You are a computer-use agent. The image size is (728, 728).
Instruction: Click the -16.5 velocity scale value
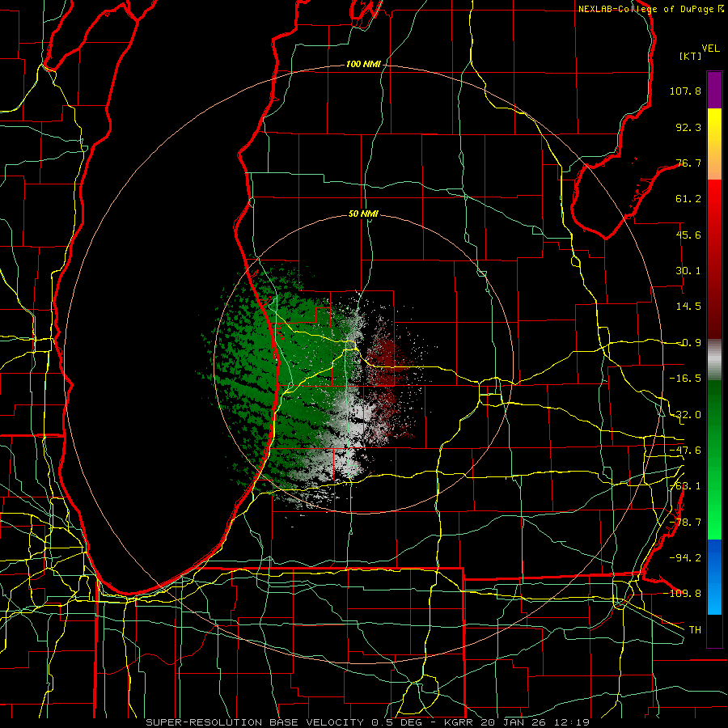(x=685, y=379)
